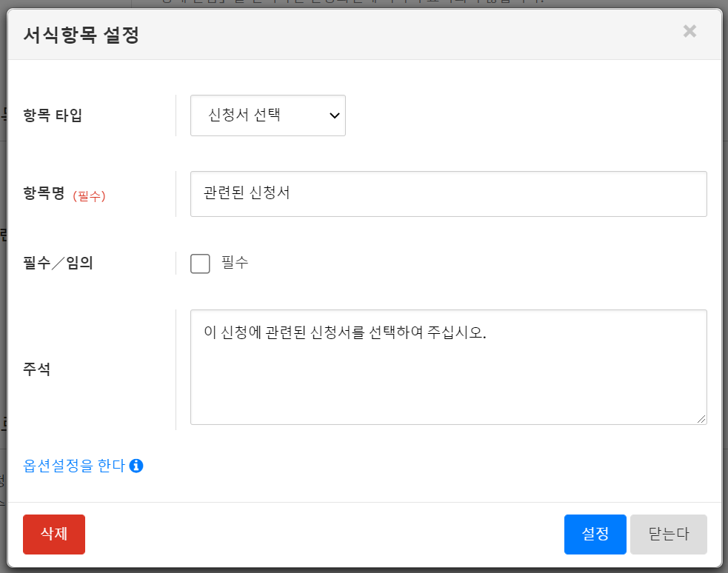Click the 항목명 field label
Viewport: 728px width, 573px height.
pos(44,194)
